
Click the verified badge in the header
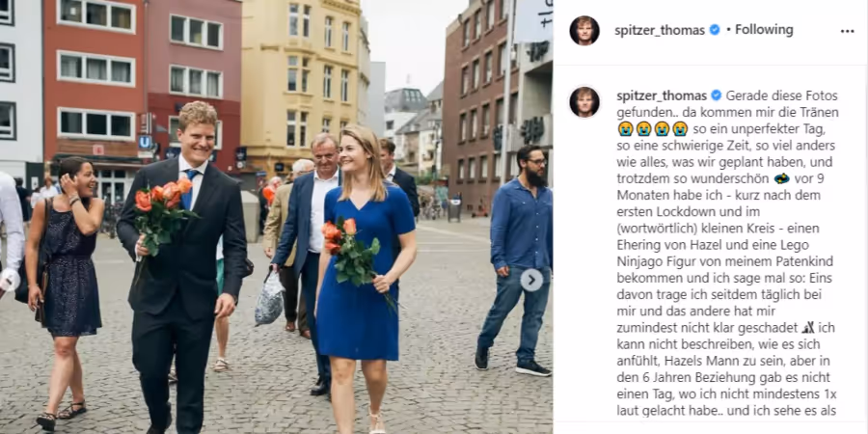coord(715,30)
